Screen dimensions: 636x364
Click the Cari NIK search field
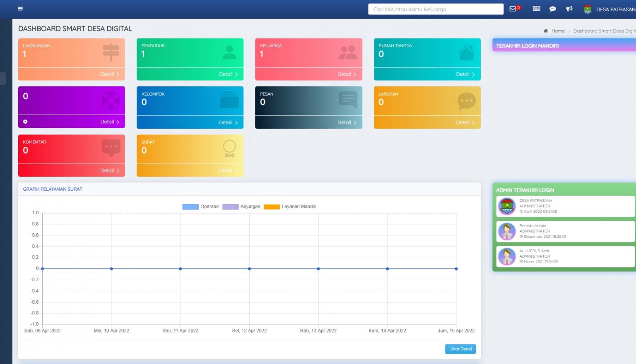[436, 9]
